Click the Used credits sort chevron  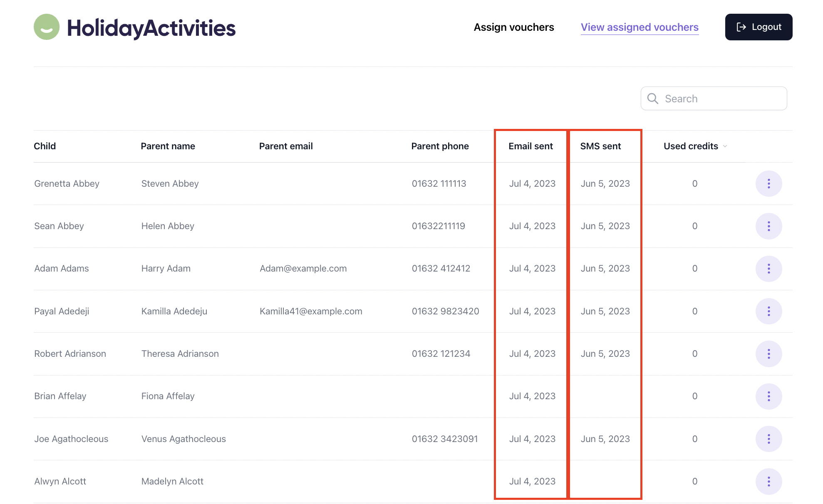(725, 146)
